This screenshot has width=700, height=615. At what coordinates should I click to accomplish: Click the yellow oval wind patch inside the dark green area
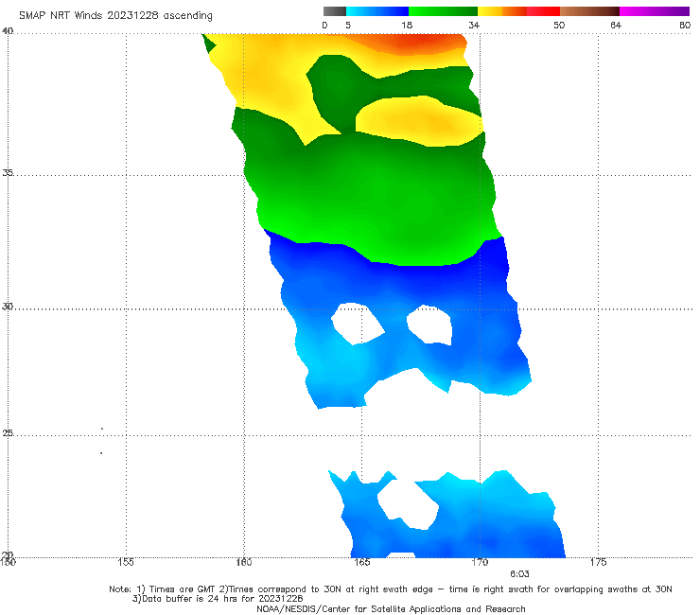tap(420, 121)
